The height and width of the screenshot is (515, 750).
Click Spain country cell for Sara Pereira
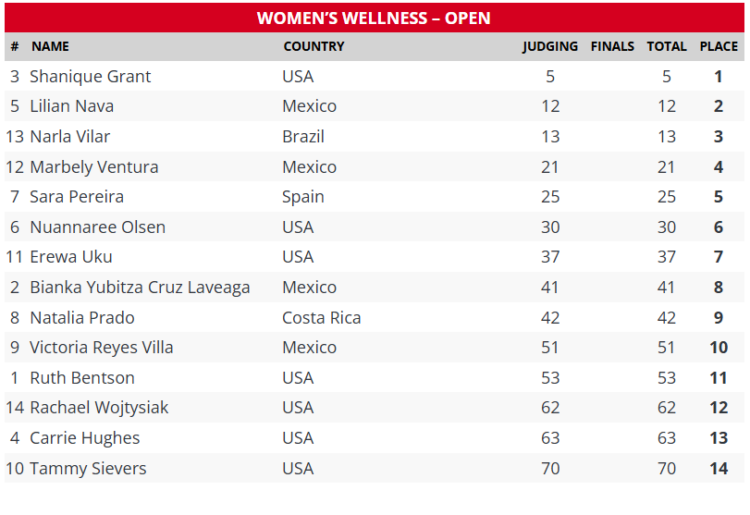tap(302, 197)
